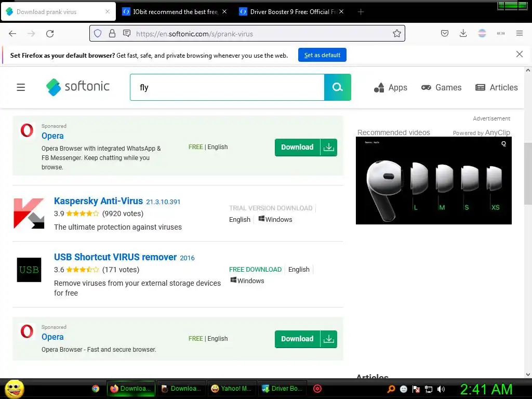The height and width of the screenshot is (399, 532).
Task: Go back using the browser back arrow
Action: tap(12, 34)
